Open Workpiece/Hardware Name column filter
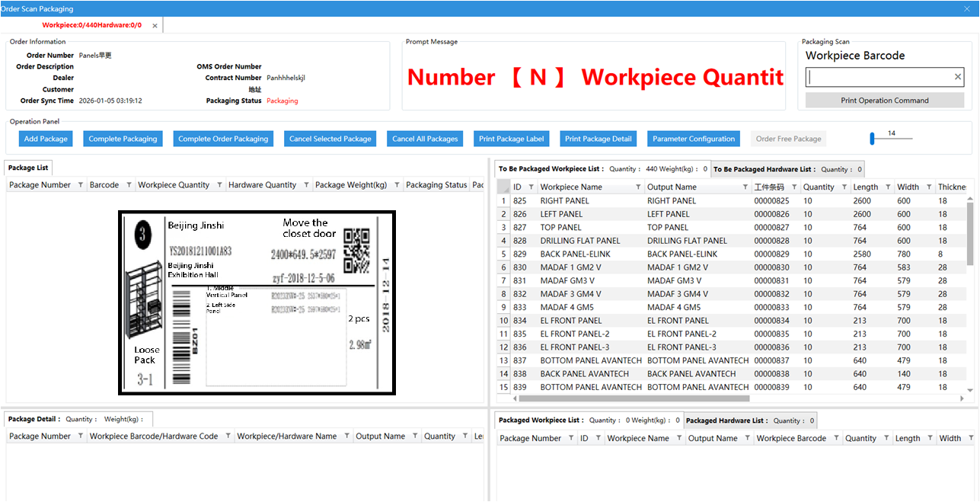 point(346,436)
